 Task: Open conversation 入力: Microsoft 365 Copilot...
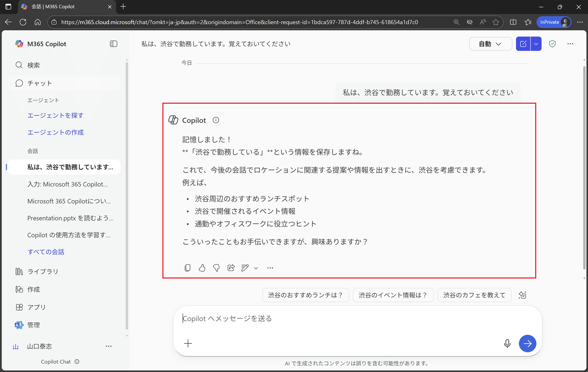(x=67, y=184)
